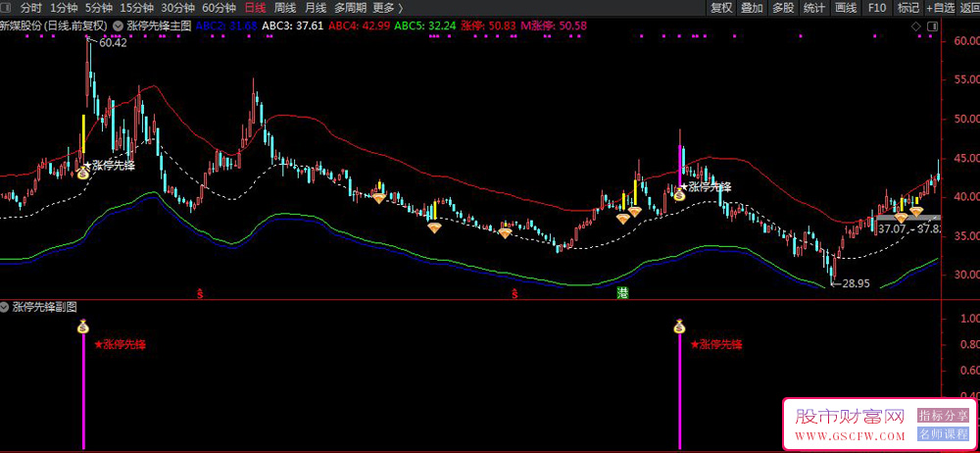Click the first money bag icon on main chart
The image size is (980, 453).
tap(82, 172)
